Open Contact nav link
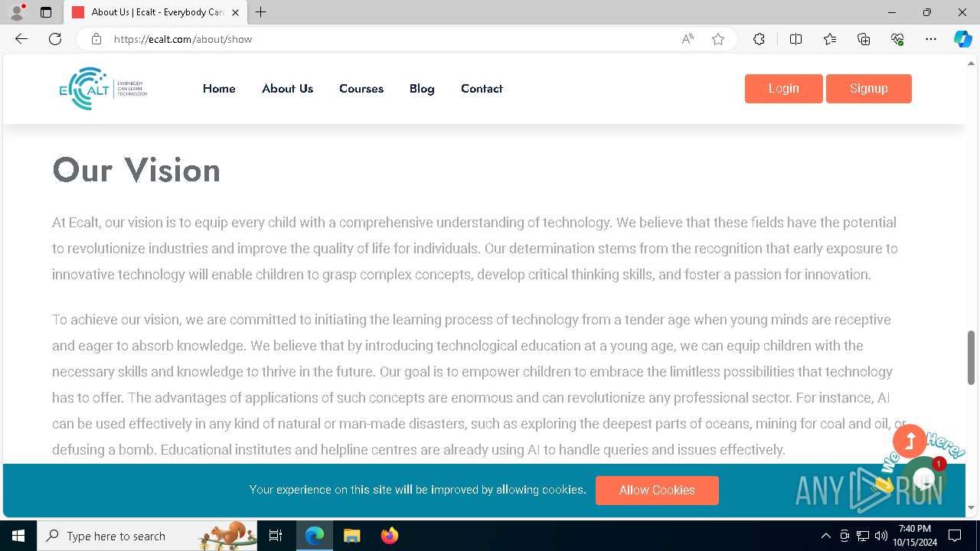This screenshot has width=980, height=551. [x=482, y=89]
